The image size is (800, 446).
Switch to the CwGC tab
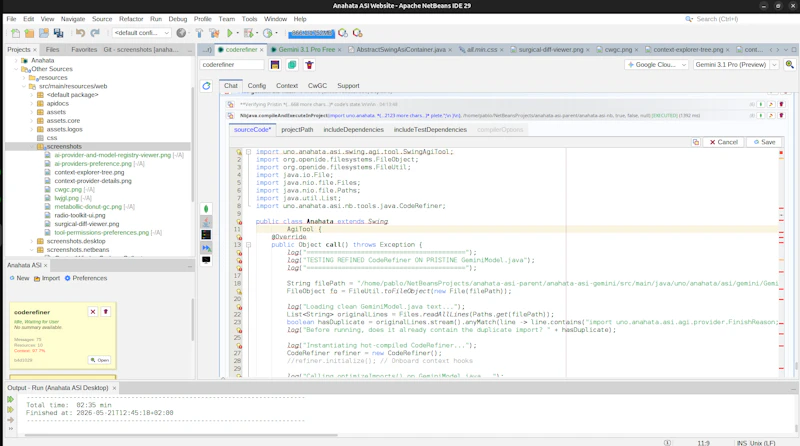click(x=317, y=86)
